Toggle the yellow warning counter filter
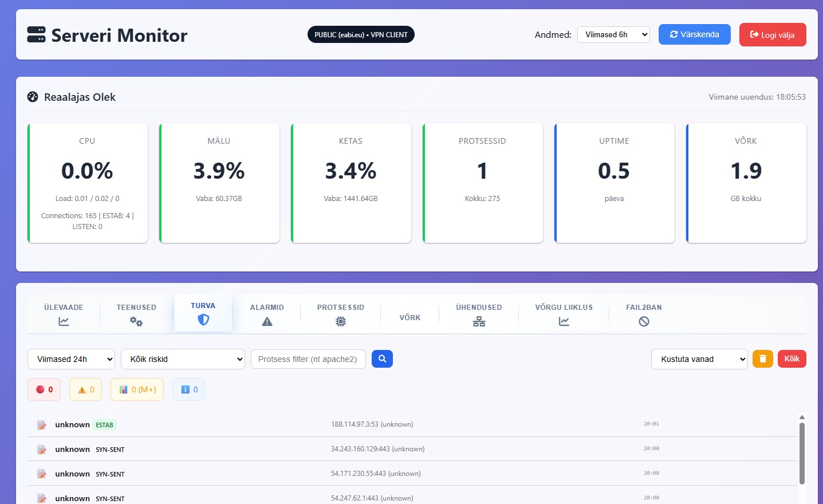This screenshot has height=504, width=823. pyautogui.click(x=85, y=389)
